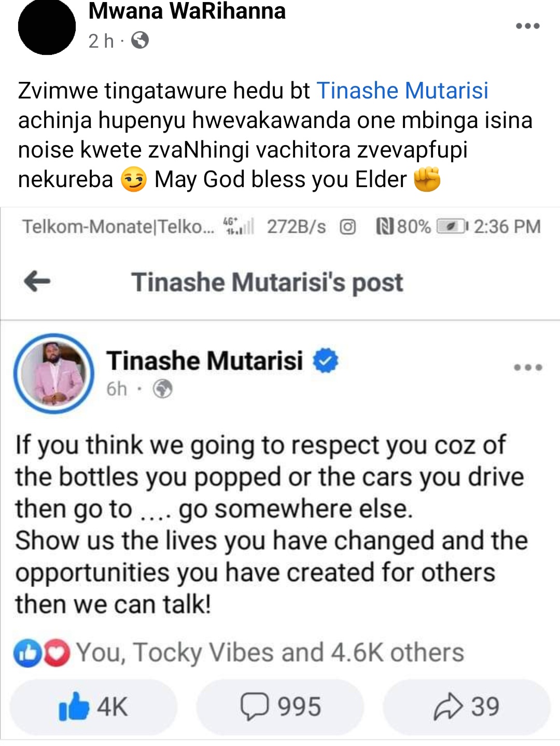Open Mwana WaRihanna profile avatar

47,26
